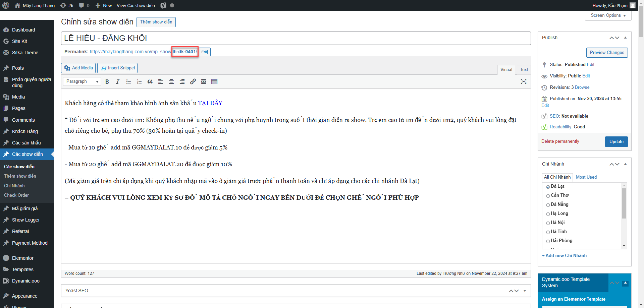Toggle the editor toolbar kitchen sink
The height and width of the screenshot is (308, 644).
214,82
